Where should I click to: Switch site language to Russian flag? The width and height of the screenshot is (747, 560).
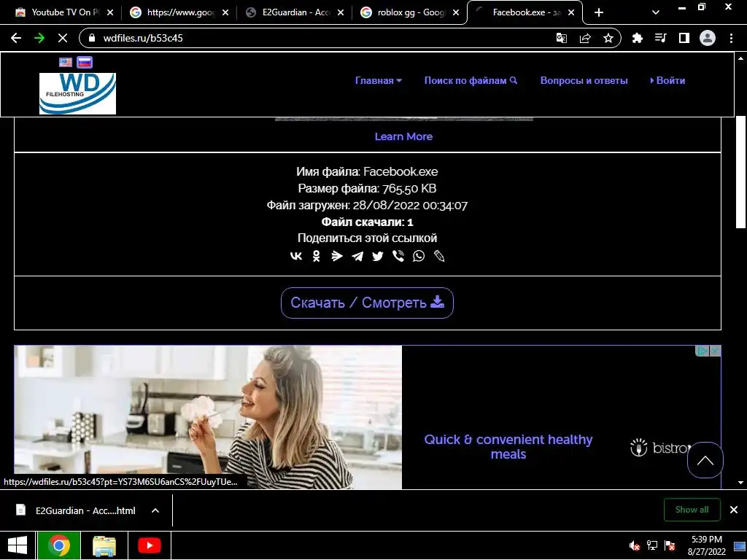pyautogui.click(x=85, y=63)
